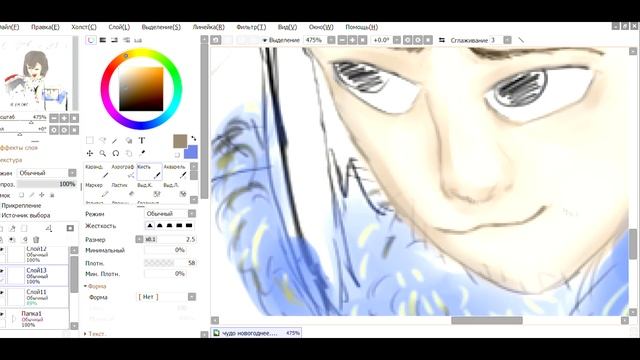Zoom out using the navigator minus button
Viewport: 640px width, 360px height.
(x=54, y=118)
